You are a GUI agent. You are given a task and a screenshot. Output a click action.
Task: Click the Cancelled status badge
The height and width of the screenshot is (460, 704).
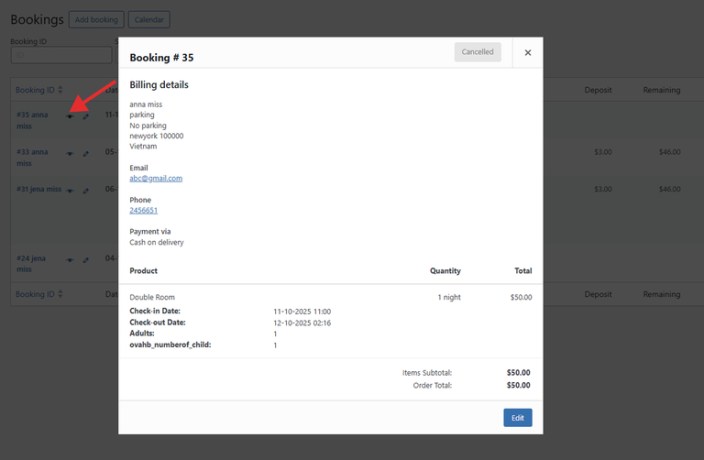pyautogui.click(x=477, y=52)
